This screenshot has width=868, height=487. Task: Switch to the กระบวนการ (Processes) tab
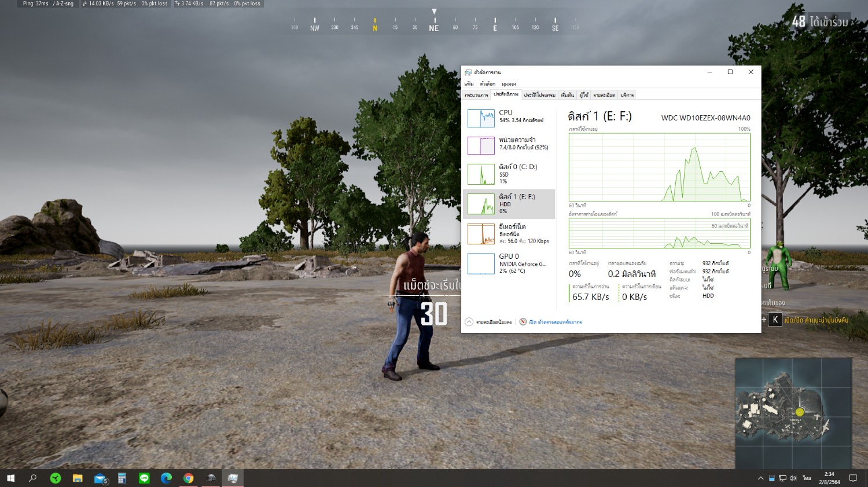point(476,94)
